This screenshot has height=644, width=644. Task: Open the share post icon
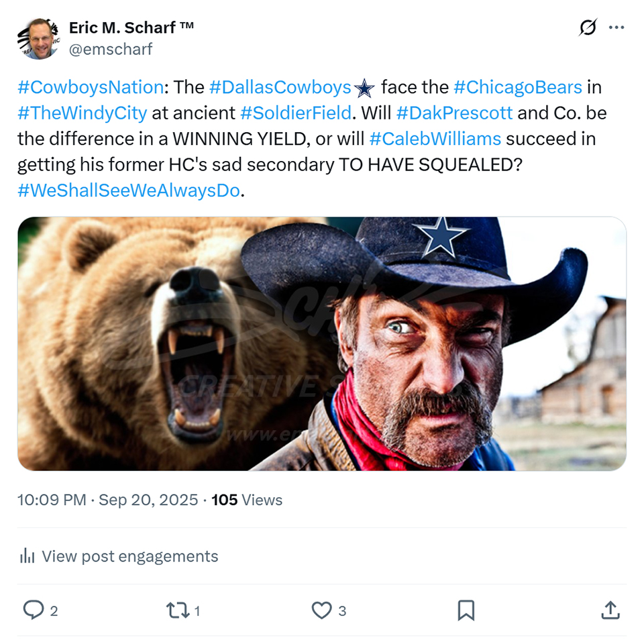pyautogui.click(x=609, y=610)
